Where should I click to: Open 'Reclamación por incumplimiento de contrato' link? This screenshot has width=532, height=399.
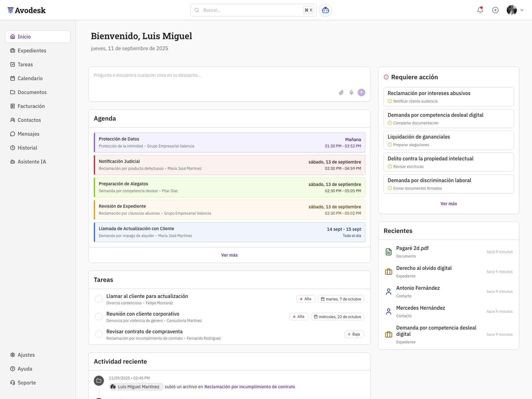click(x=249, y=387)
